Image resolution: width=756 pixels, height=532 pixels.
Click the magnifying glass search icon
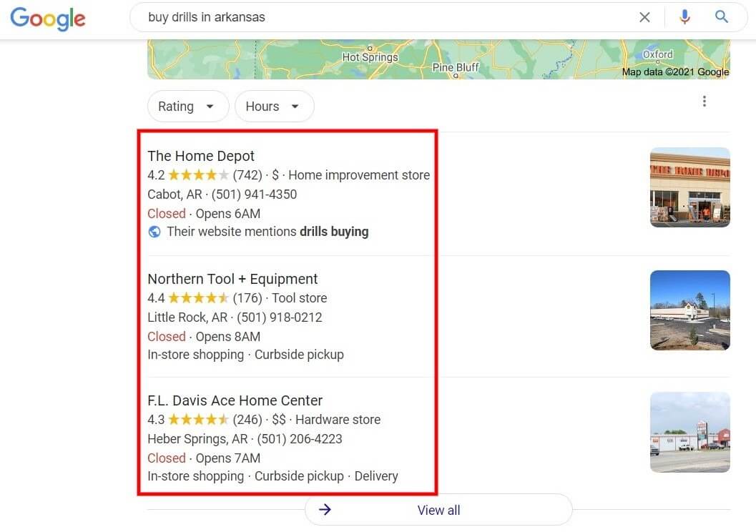721,17
